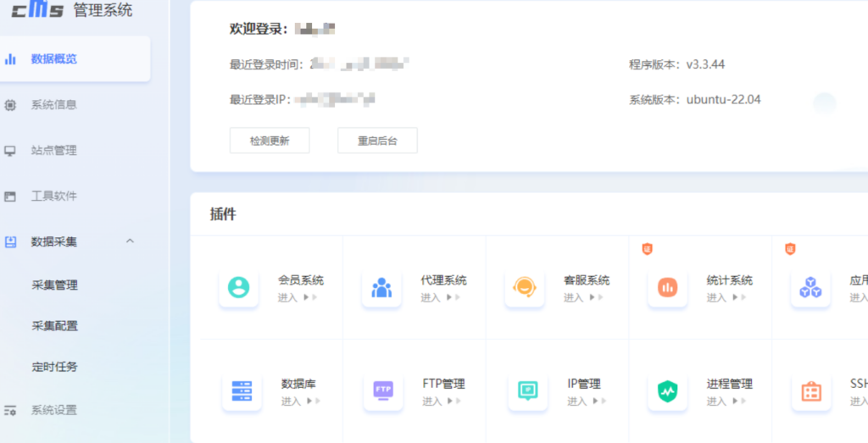Viewport: 868px width, 443px height.
Task: Collapse the 数据采集 menu chevron
Action: 130,241
